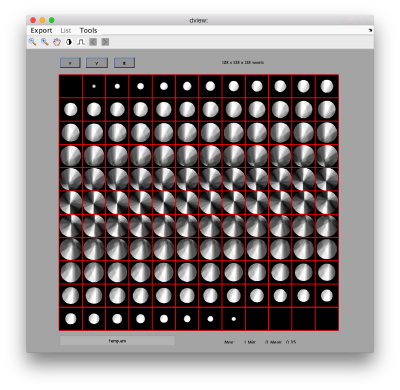
Task: Toggle the y axis view button
Action: (x=97, y=63)
